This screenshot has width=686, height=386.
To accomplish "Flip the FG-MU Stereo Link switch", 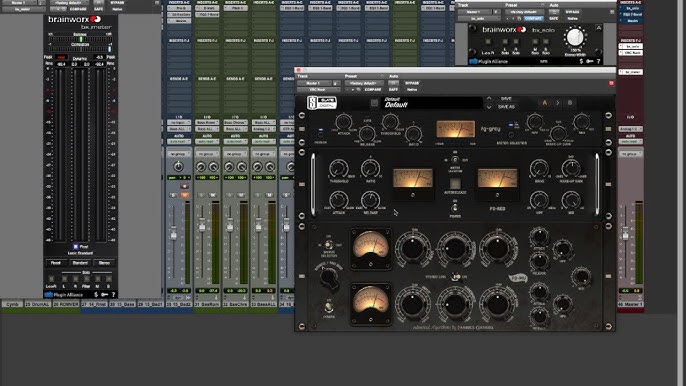I will (x=456, y=277).
